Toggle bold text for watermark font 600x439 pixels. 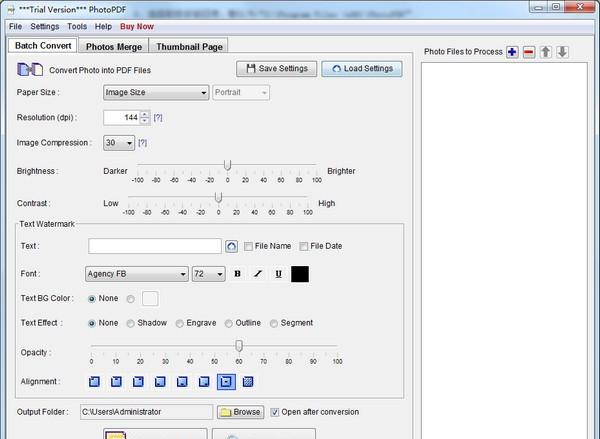click(238, 274)
